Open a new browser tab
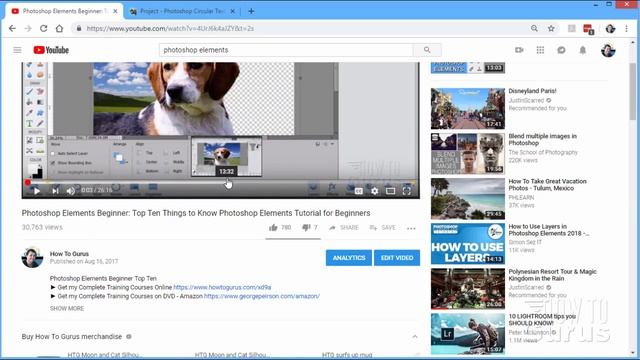Screen dimensions: 640x360 point(251,11)
